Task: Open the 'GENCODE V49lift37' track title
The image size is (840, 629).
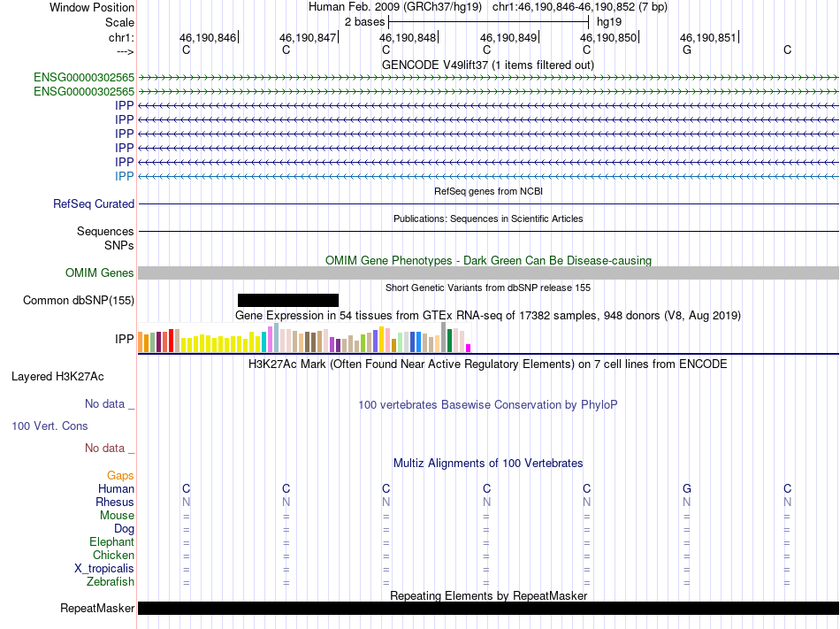Action: pos(488,65)
